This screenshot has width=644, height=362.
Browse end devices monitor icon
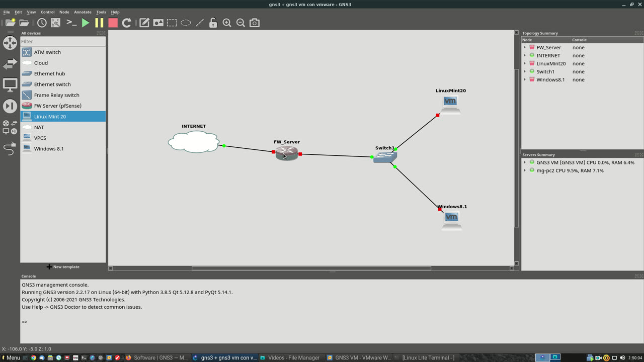click(x=10, y=85)
